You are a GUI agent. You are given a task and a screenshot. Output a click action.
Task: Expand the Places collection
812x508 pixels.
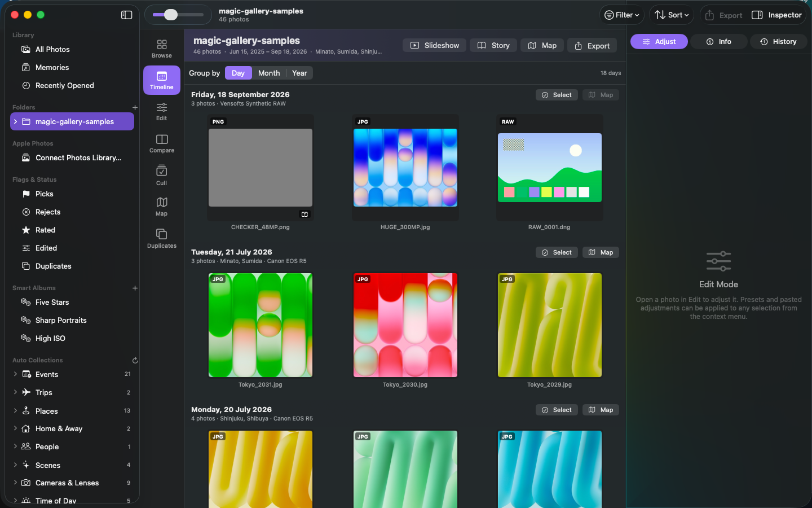pyautogui.click(x=15, y=410)
